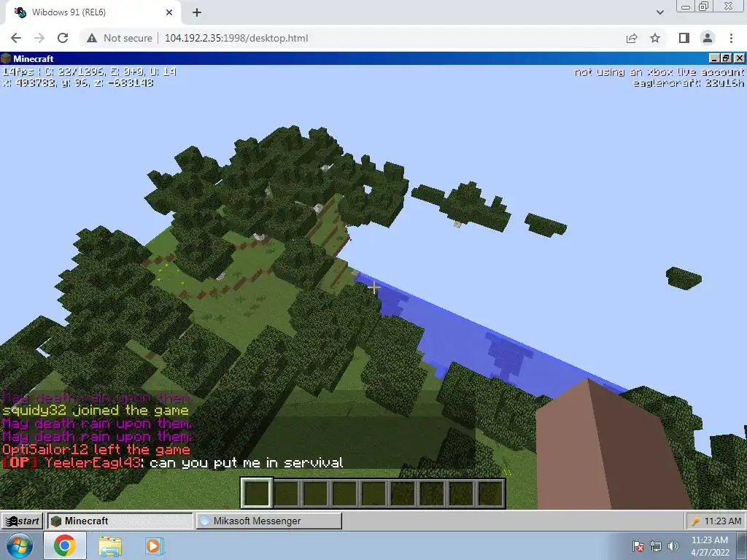Open Chrome three-dot menu
The width and height of the screenshot is (747, 560).
coord(731,38)
